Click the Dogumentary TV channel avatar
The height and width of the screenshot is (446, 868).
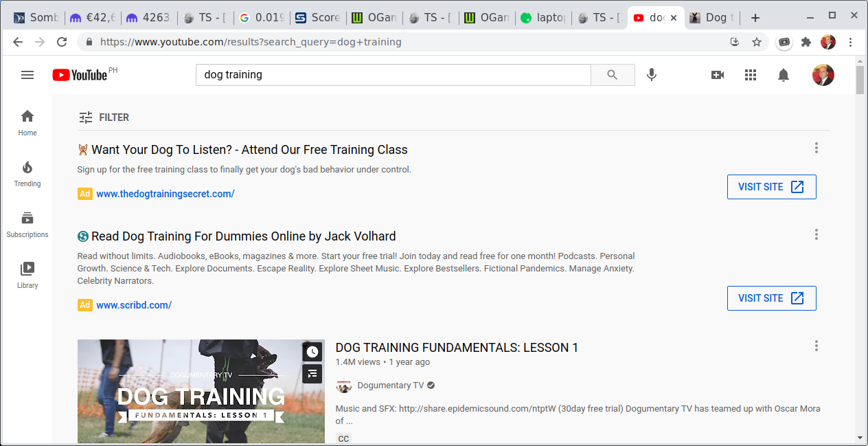tap(344, 386)
